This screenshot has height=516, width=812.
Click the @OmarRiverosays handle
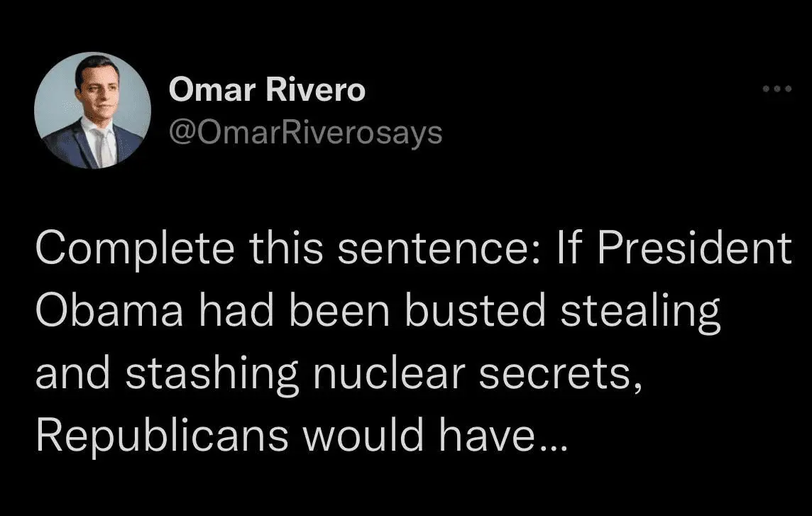tap(305, 131)
